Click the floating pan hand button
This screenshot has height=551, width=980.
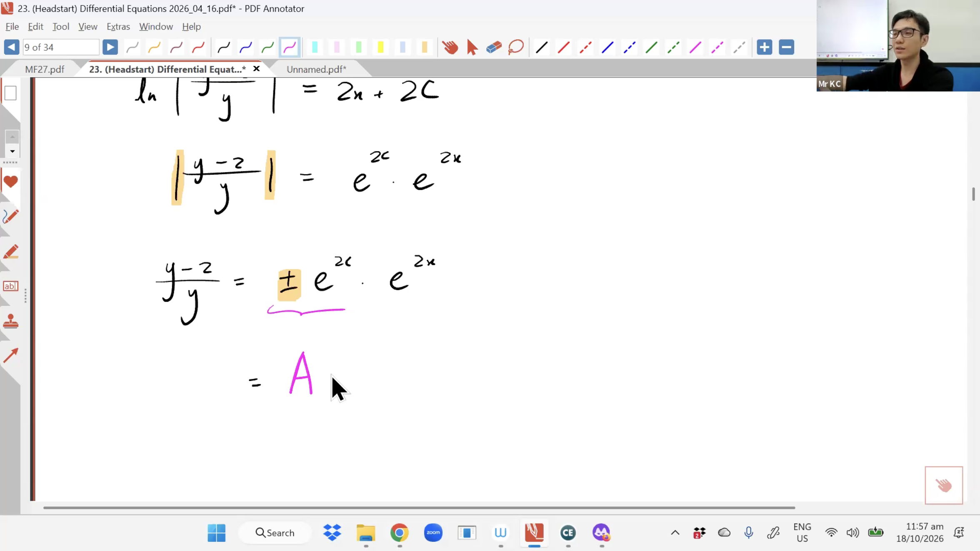[944, 485]
